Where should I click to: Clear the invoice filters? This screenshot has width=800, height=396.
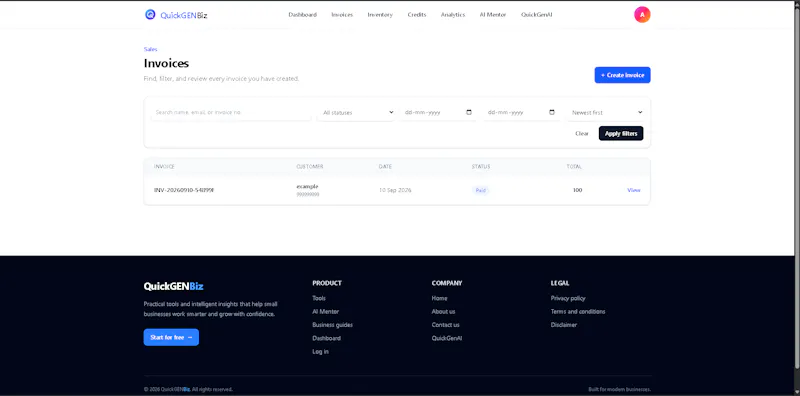(582, 134)
